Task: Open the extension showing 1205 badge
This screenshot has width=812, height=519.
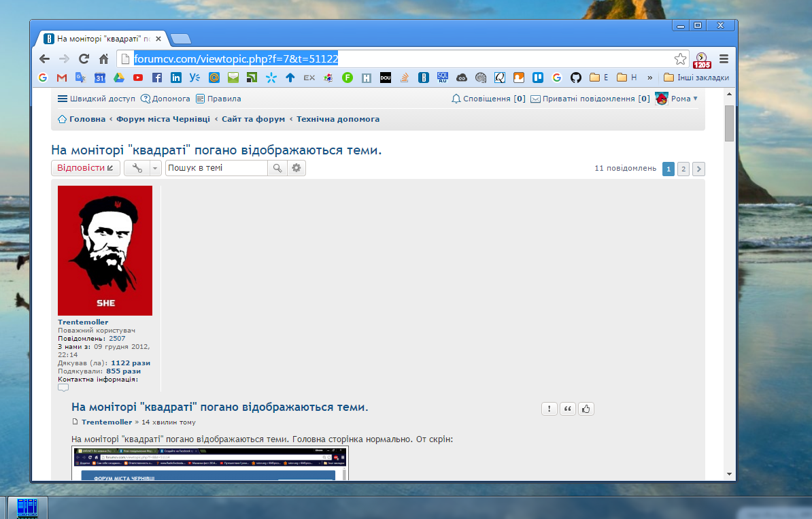Action: point(702,60)
